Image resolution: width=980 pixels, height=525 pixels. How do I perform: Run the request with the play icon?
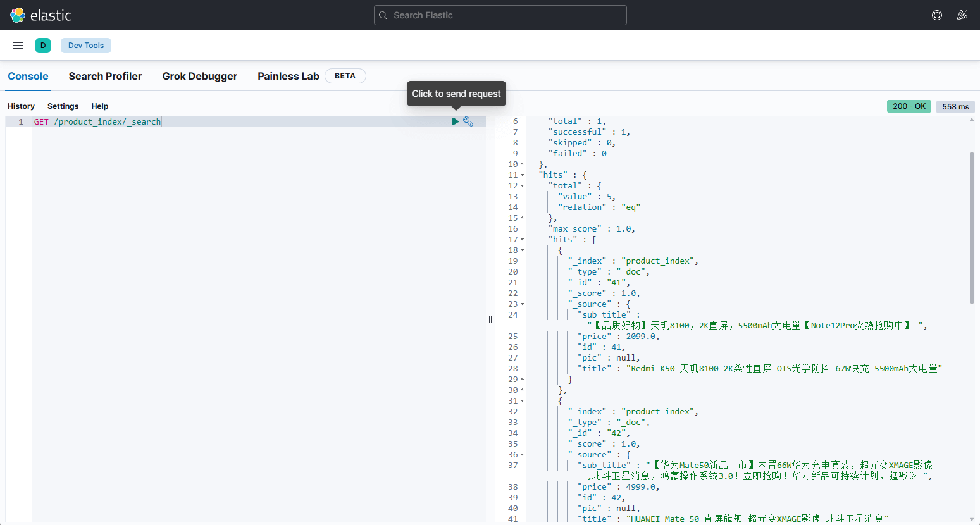click(x=455, y=121)
